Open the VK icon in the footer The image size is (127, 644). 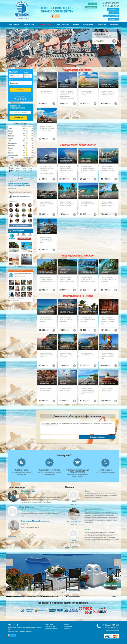(x=10, y=624)
